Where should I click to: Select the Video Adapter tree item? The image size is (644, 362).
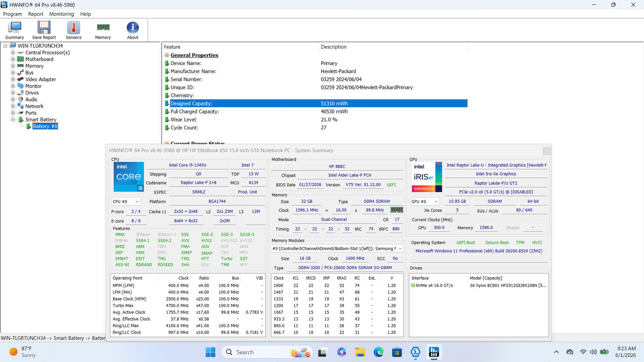[41, 79]
